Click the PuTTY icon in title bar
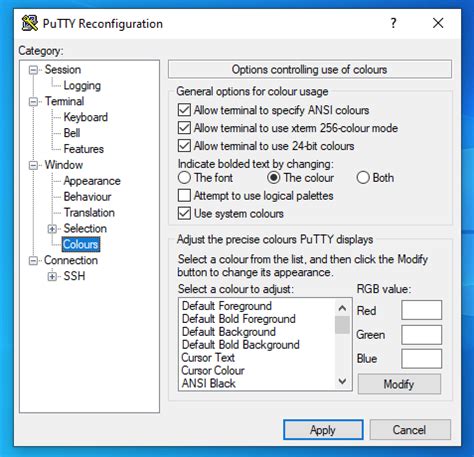Screen dimensions: 474x457 click(x=29, y=23)
